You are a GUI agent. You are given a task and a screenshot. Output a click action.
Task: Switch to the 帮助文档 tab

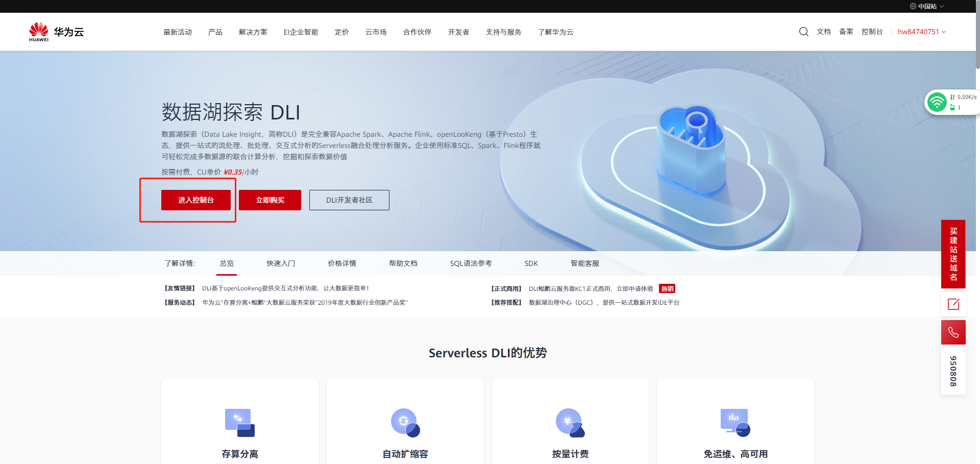[x=403, y=263]
